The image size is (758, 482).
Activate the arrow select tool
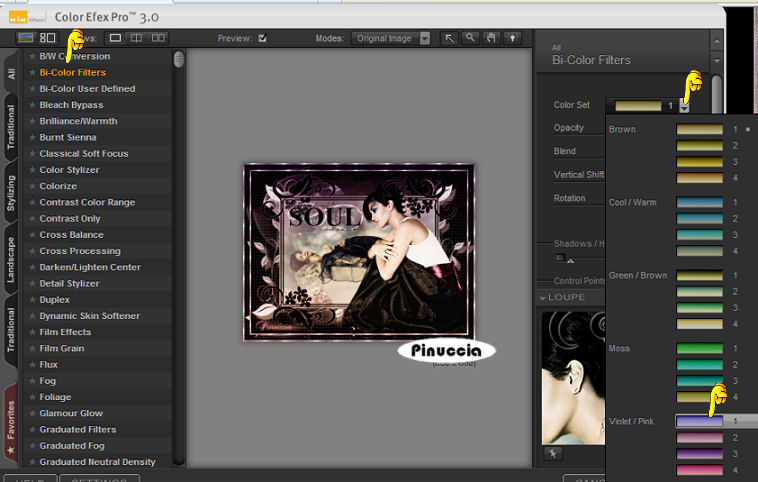[x=449, y=38]
